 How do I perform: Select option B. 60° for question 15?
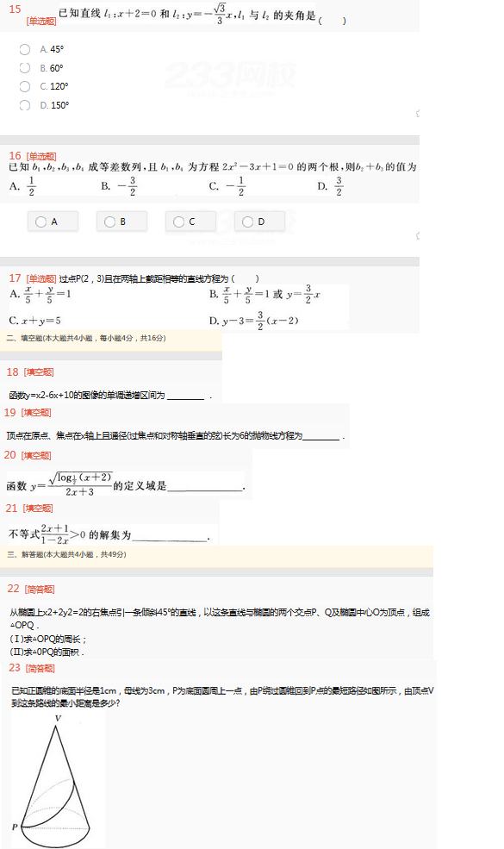(x=25, y=68)
